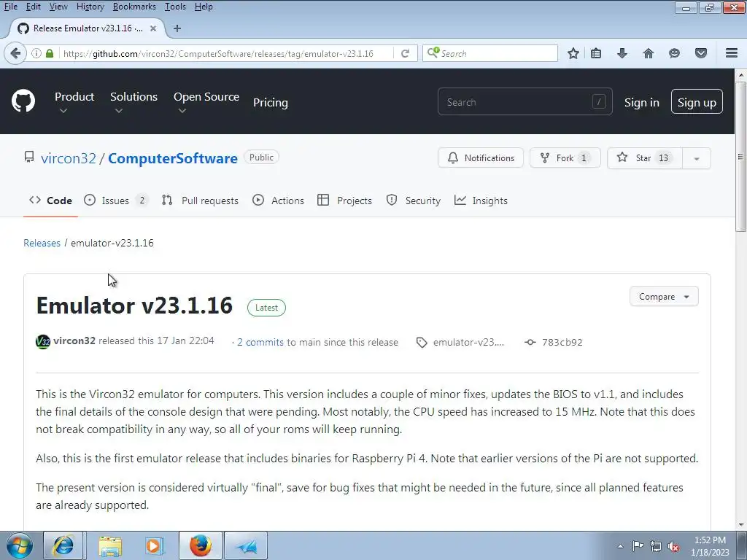747x560 pixels.
Task: Click the Notifications button
Action: [481, 158]
